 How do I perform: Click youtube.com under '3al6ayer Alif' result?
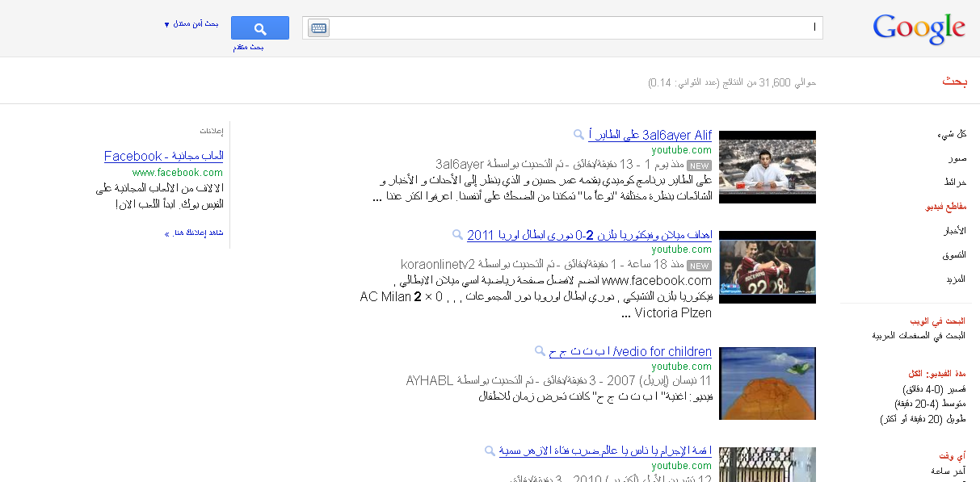click(x=682, y=150)
